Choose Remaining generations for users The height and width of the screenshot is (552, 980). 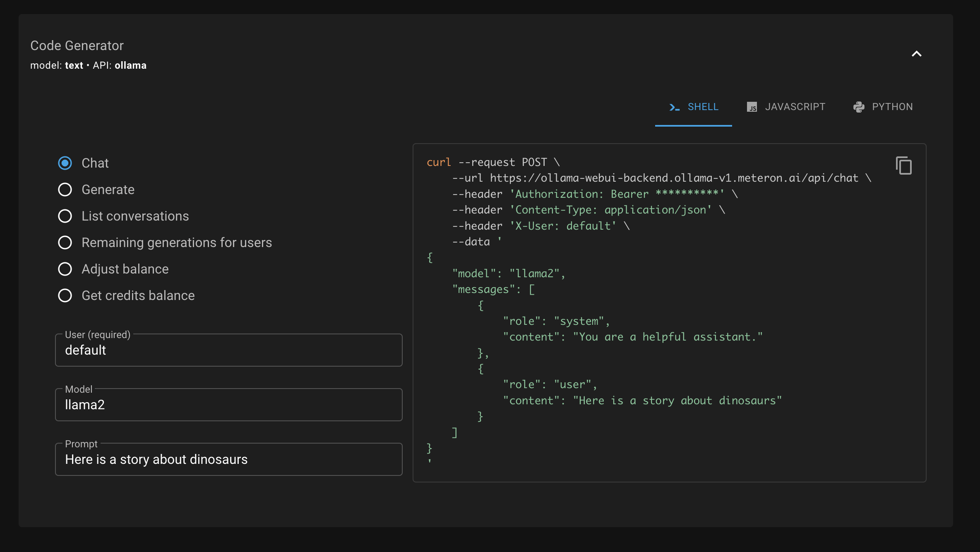coord(65,242)
